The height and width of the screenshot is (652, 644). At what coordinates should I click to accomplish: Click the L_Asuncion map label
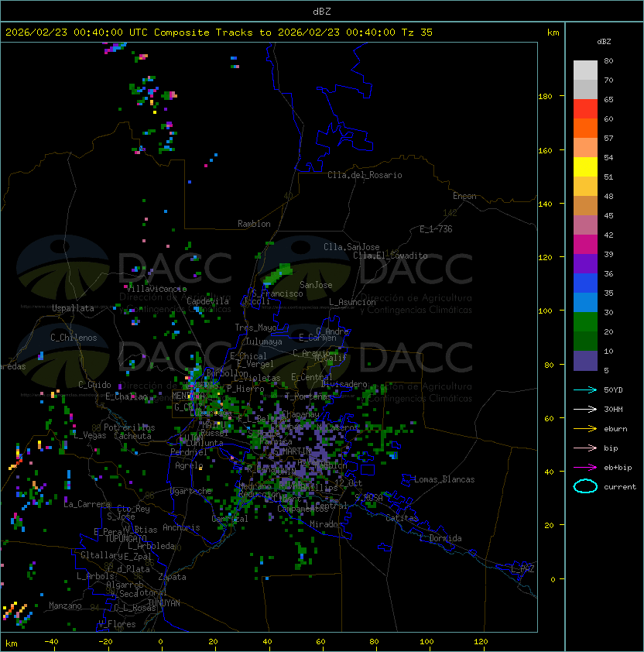[352, 302]
